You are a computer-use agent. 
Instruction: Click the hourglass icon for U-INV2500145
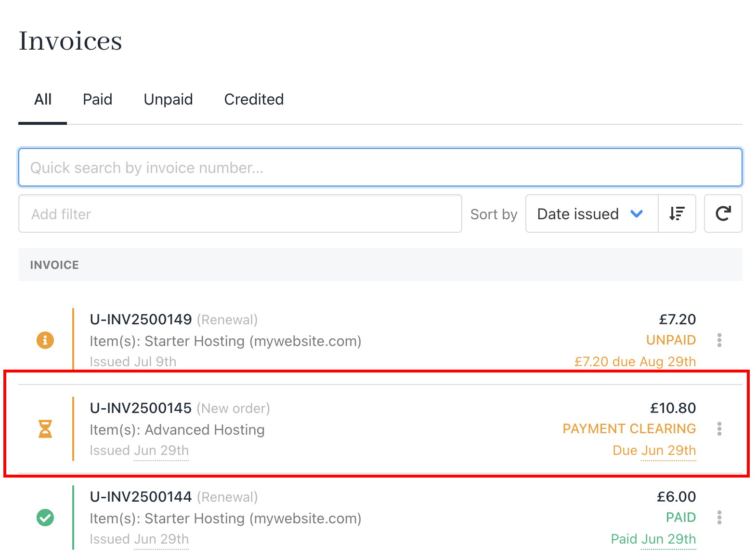pyautogui.click(x=45, y=429)
